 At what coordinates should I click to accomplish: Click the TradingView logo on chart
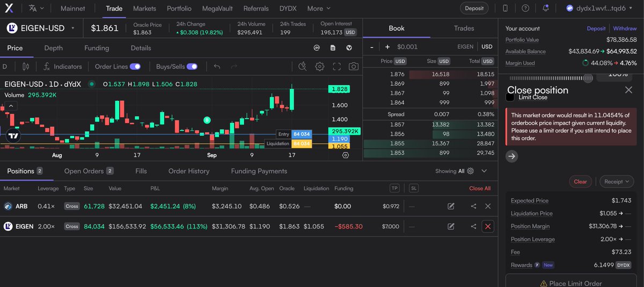point(13,136)
